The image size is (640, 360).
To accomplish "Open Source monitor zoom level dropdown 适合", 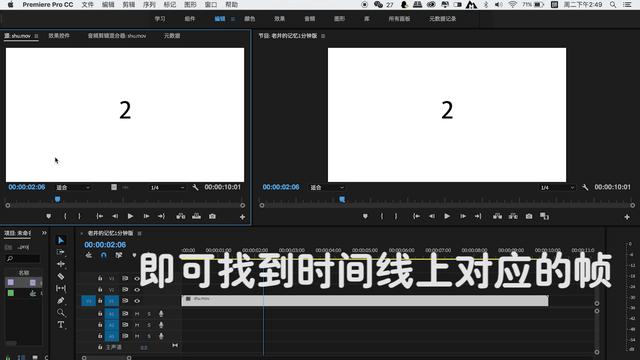I will pyautogui.click(x=73, y=188).
